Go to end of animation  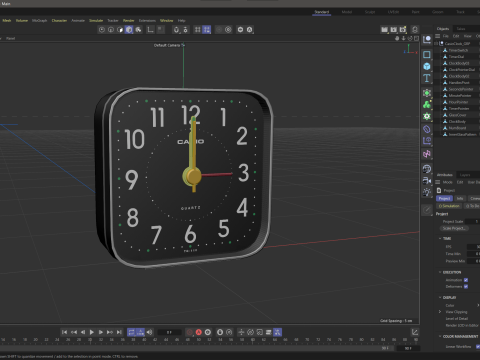point(119,332)
